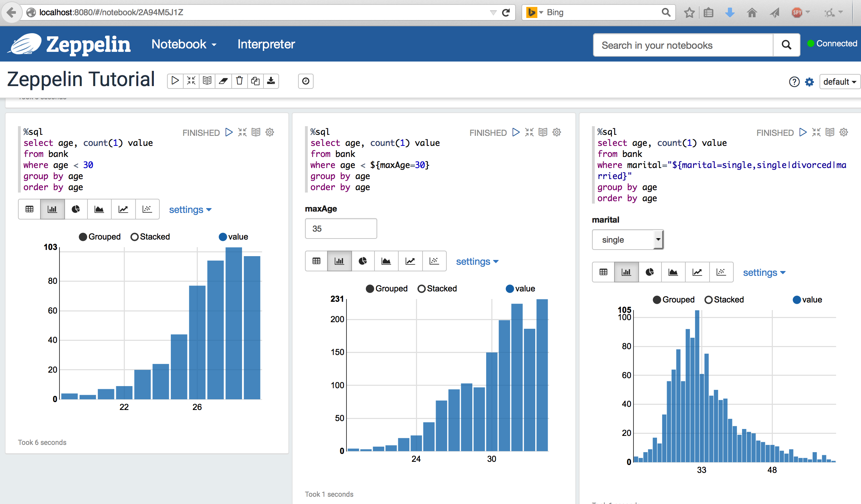Select Grouped option in maxAge chart

pos(370,289)
